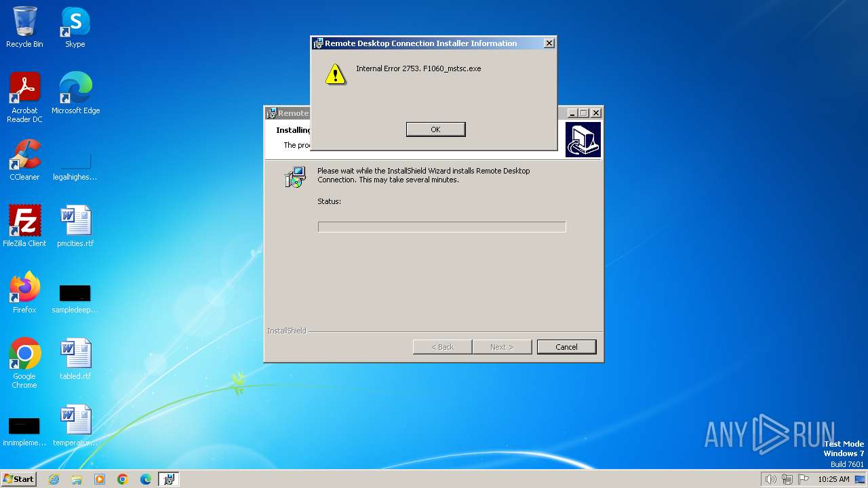Click the error text 'Internal Error 2753'
Image resolution: width=868 pixels, height=488 pixels.
point(388,68)
